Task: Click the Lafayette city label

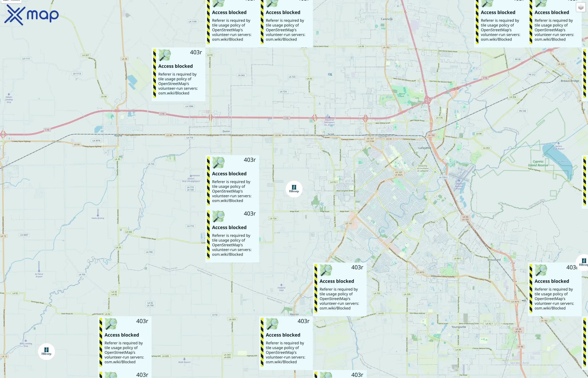Action: pos(425,148)
